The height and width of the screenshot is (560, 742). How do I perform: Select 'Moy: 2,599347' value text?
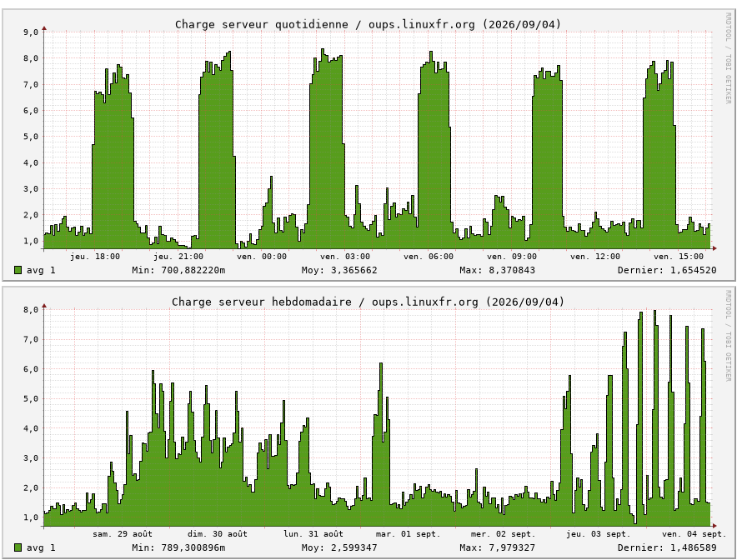pyautogui.click(x=339, y=547)
